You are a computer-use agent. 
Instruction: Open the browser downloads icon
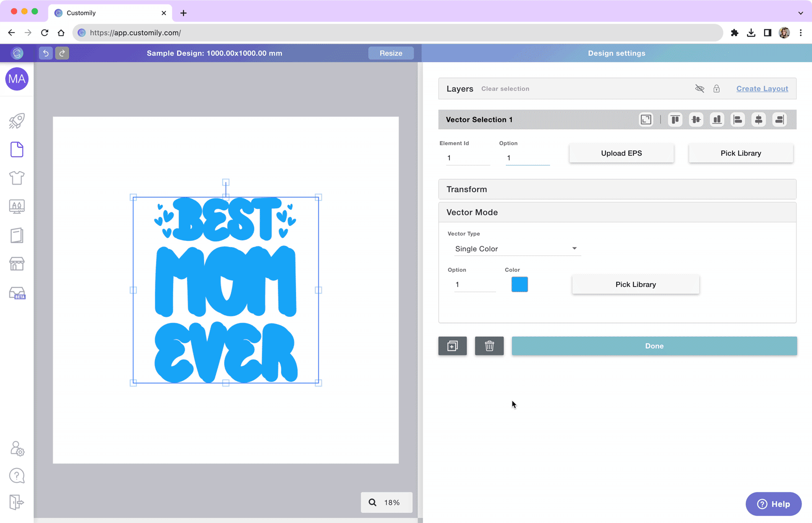tap(751, 33)
